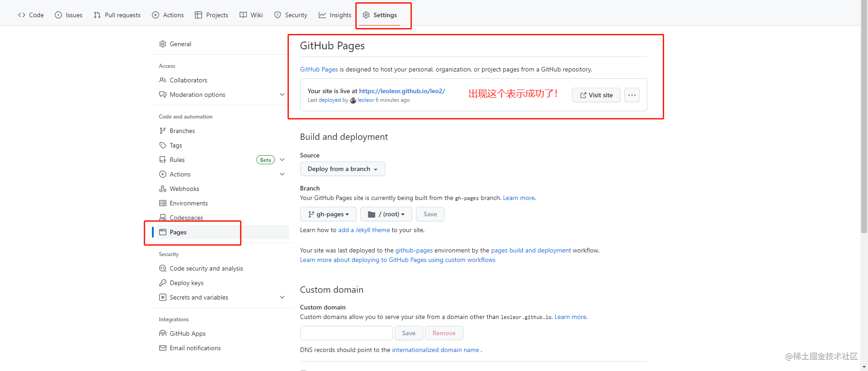868x371 pixels.
Task: Click the Environments server icon
Action: [x=163, y=203]
